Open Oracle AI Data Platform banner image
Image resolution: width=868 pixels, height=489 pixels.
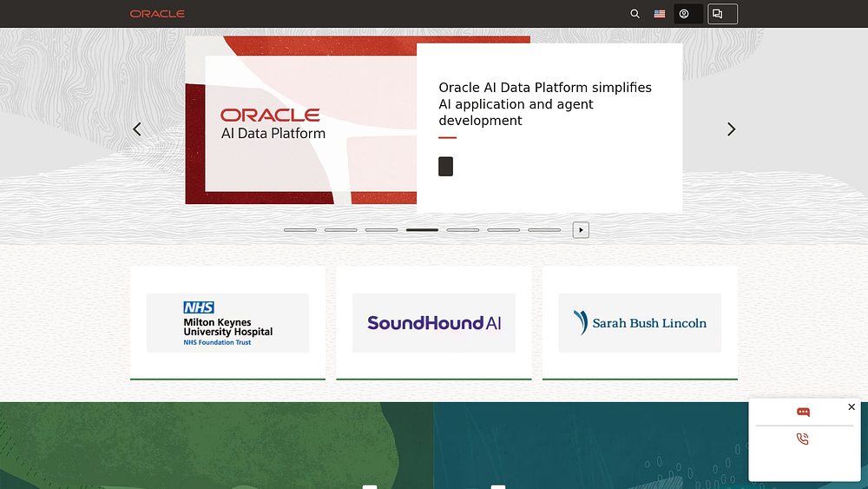(x=301, y=120)
